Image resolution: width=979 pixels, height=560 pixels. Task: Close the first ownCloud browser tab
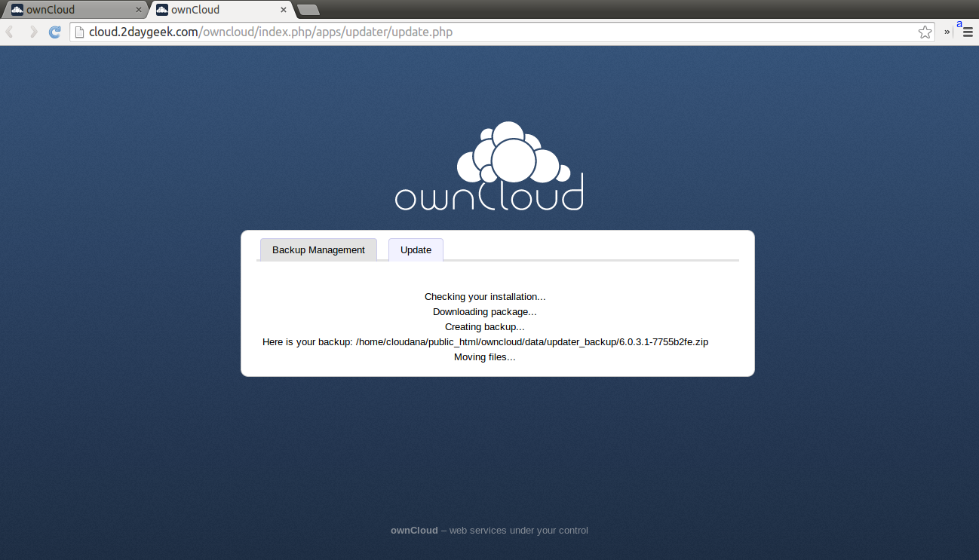[138, 10]
